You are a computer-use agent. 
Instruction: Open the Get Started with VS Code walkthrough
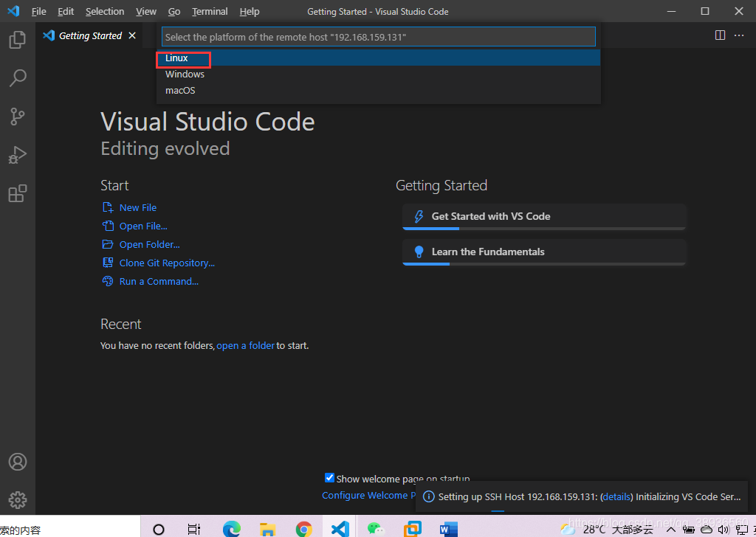coord(544,217)
